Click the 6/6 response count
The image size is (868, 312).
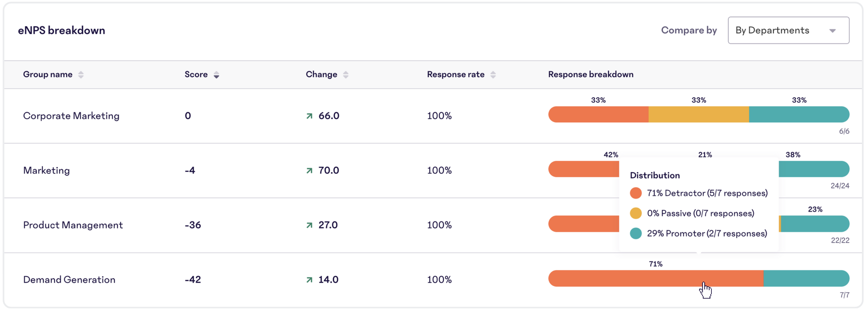click(x=844, y=132)
